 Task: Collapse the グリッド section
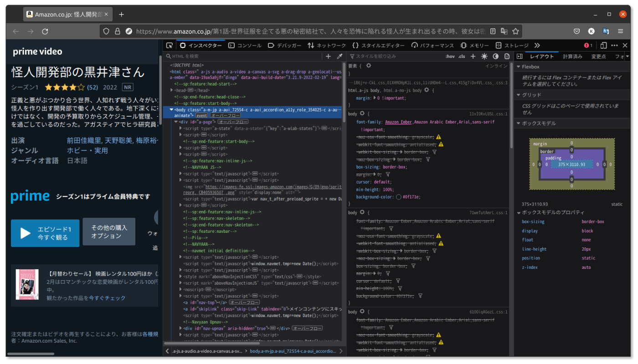click(x=518, y=95)
